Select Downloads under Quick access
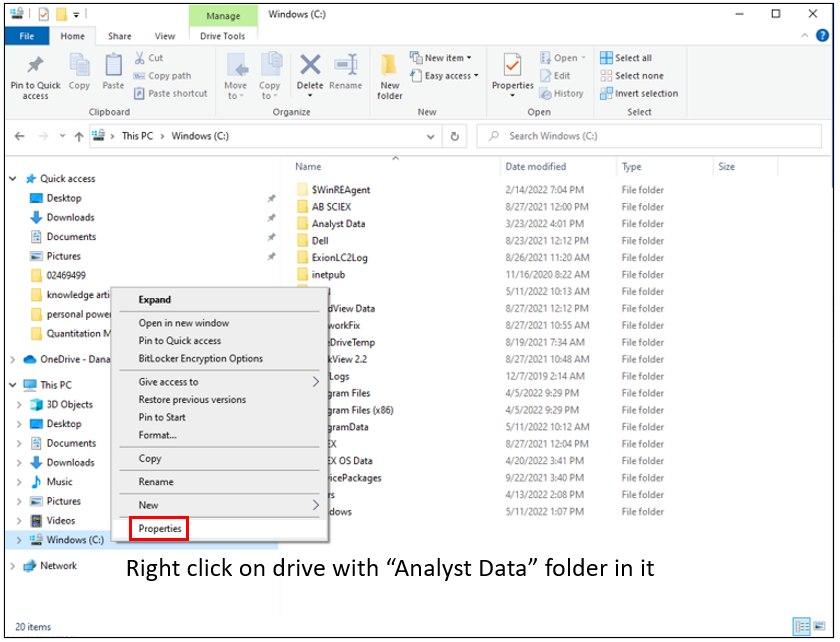 [x=70, y=218]
